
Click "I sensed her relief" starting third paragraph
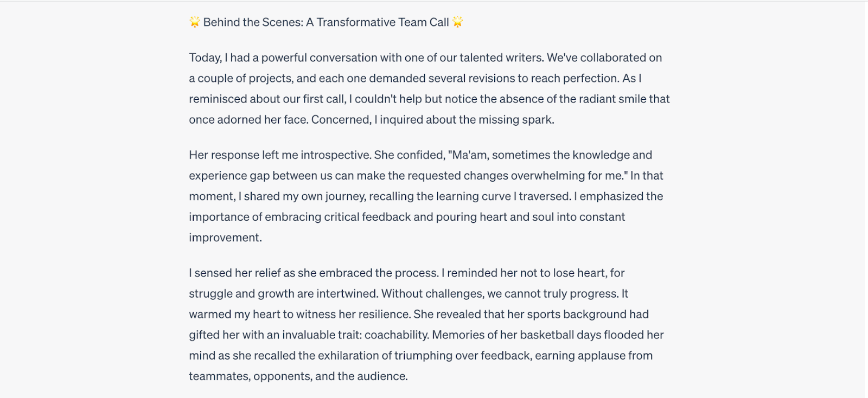pos(234,273)
